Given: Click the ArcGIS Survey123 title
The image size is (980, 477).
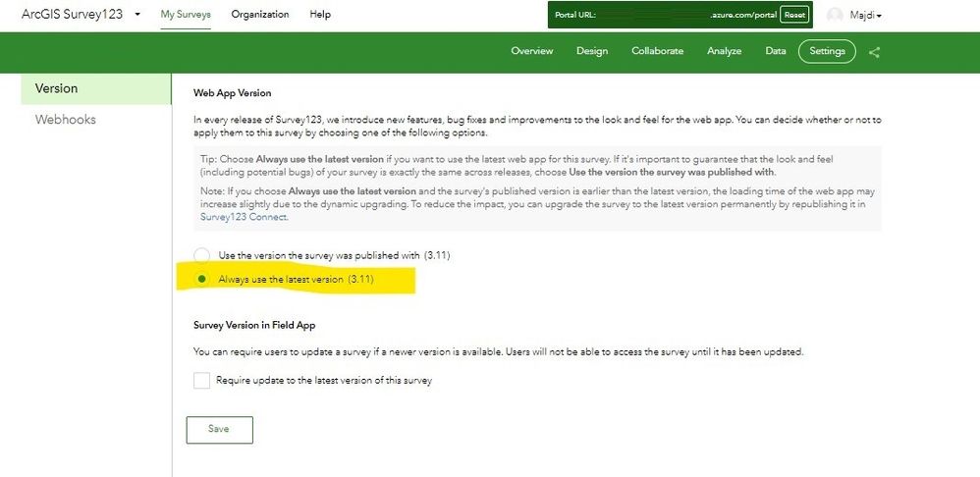Looking at the screenshot, I should pos(72,14).
